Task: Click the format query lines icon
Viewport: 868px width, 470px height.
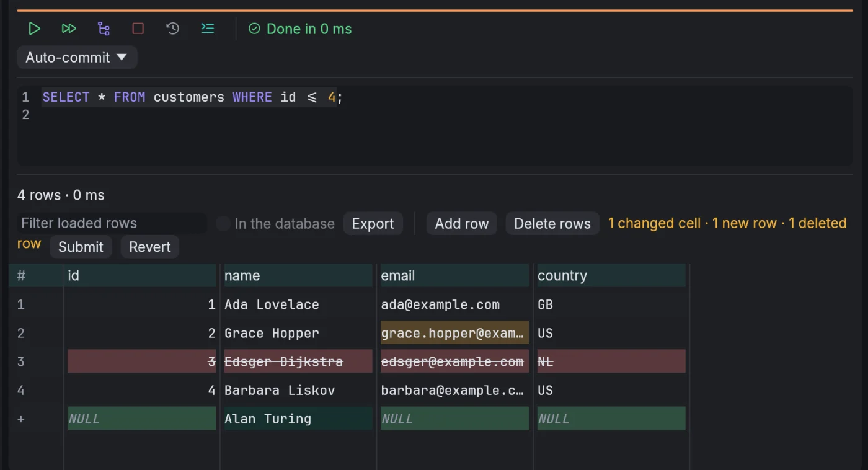Action: [208, 29]
